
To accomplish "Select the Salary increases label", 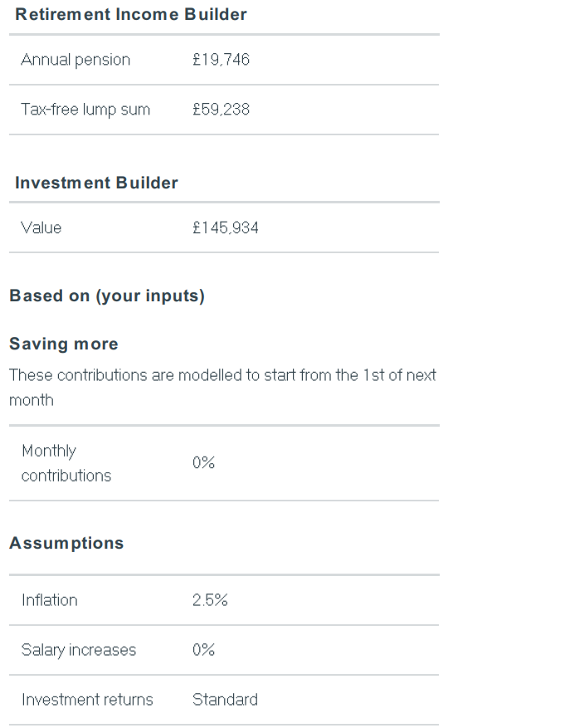I will (x=79, y=650).
